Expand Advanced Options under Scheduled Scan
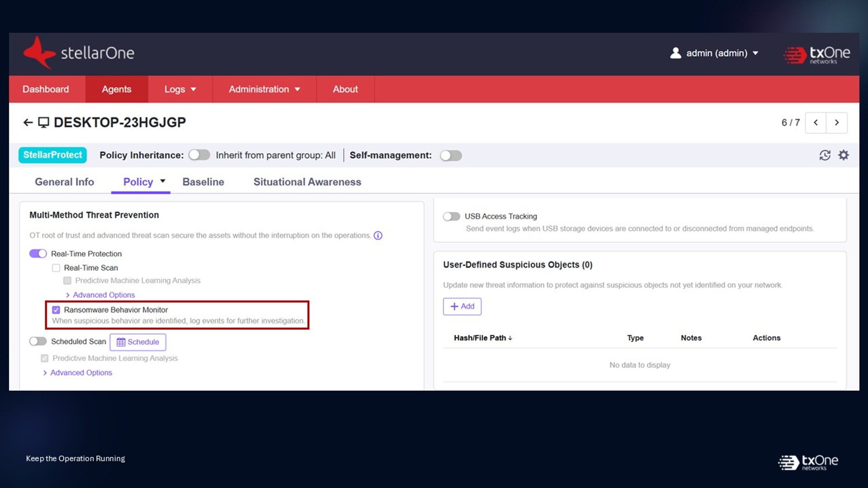 [77, 373]
